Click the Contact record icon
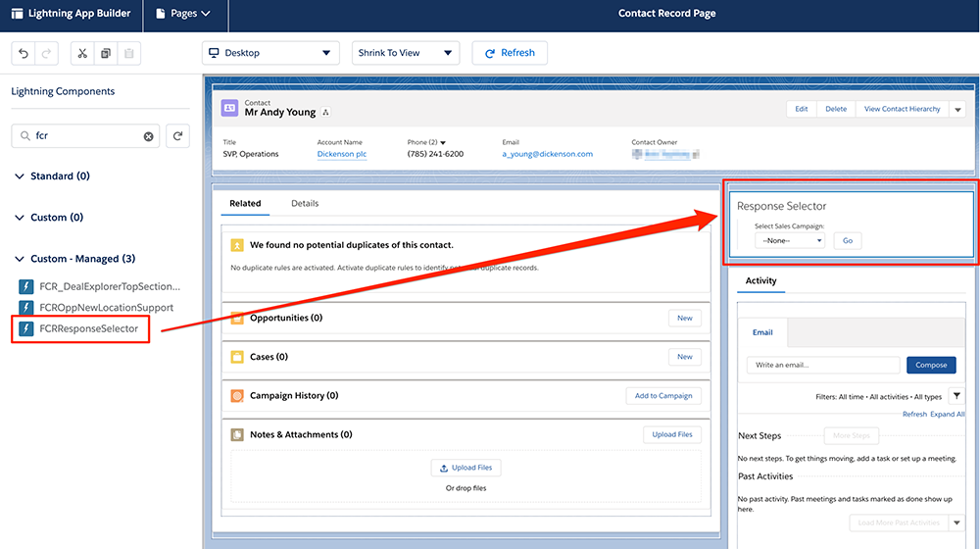 [x=229, y=108]
